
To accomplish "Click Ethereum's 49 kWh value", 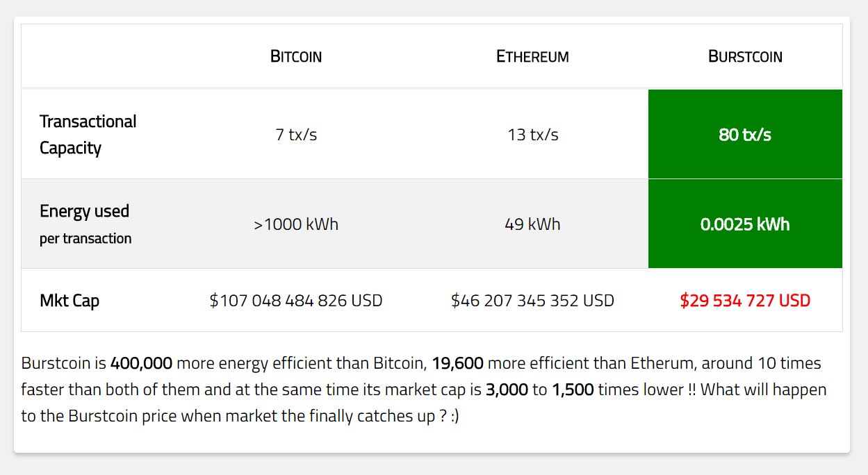I will click(532, 224).
